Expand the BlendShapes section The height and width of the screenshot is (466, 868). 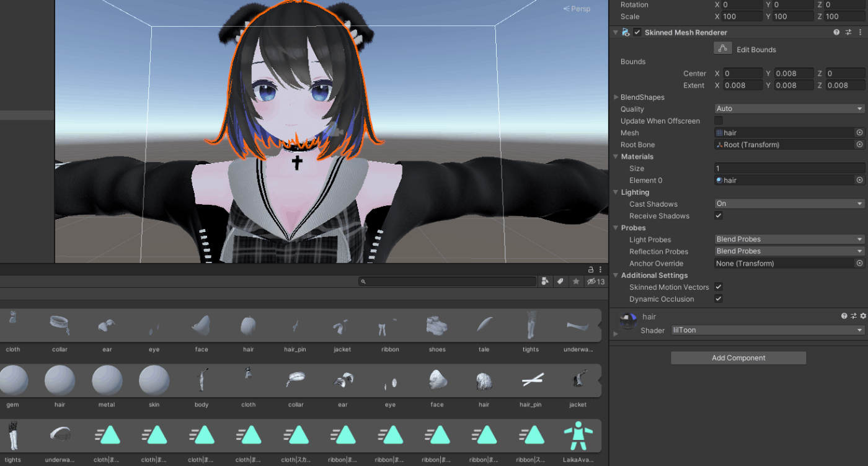(616, 97)
